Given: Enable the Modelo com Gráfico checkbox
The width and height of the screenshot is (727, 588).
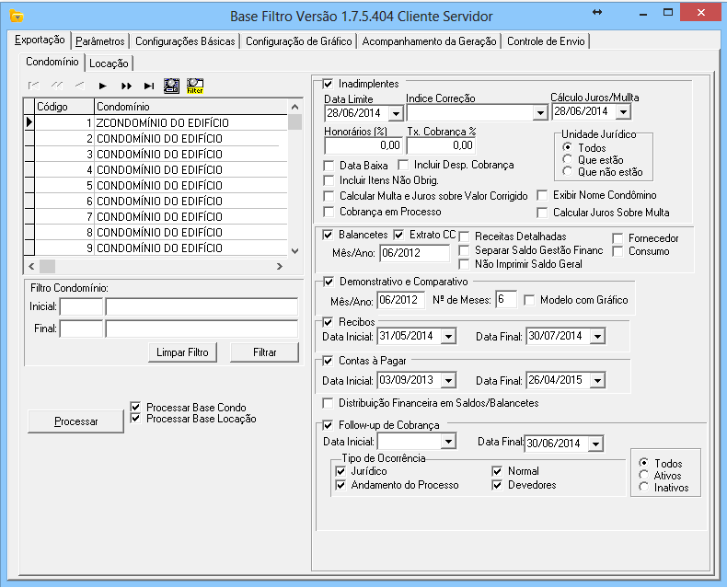Looking at the screenshot, I should [x=529, y=300].
